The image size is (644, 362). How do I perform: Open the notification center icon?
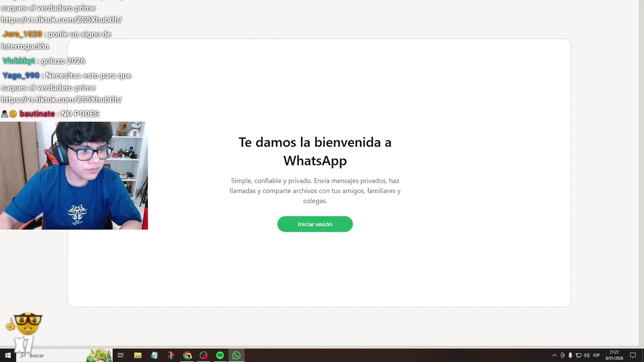point(633,355)
